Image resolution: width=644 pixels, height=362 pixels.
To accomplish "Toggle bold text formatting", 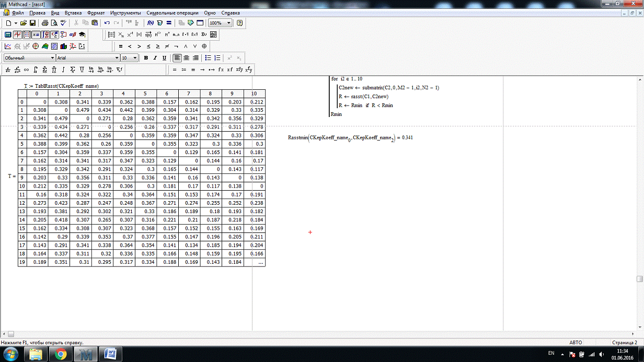I will pyautogui.click(x=146, y=58).
